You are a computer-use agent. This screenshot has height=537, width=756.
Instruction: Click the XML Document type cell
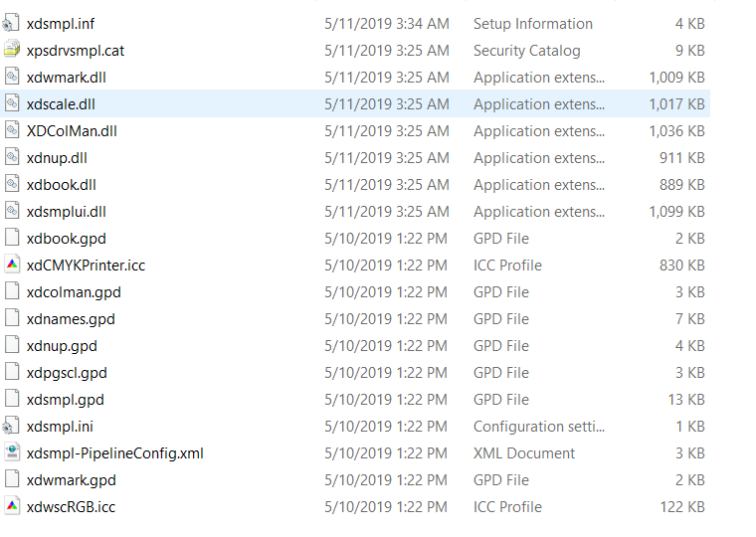(x=524, y=453)
